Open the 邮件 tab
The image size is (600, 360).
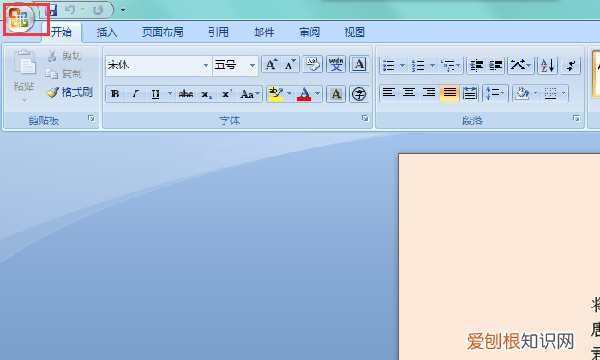pos(264,32)
